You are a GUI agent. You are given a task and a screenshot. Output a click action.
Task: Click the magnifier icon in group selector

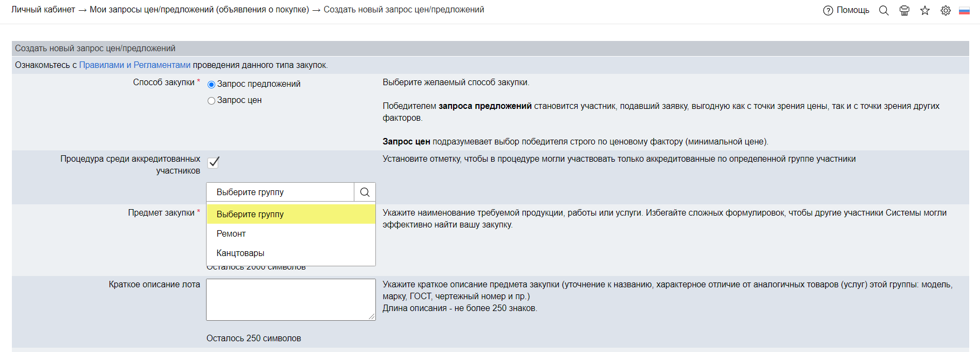365,192
